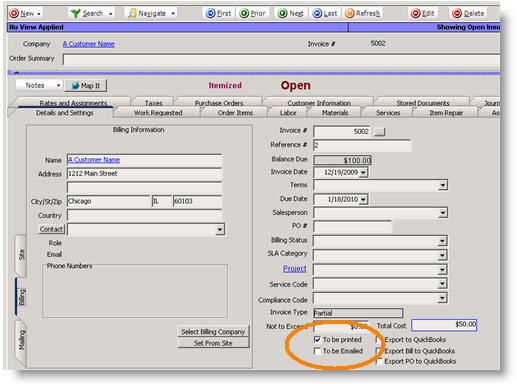
Task: Expand the Navigate button dropdown arrow
Action: point(173,14)
